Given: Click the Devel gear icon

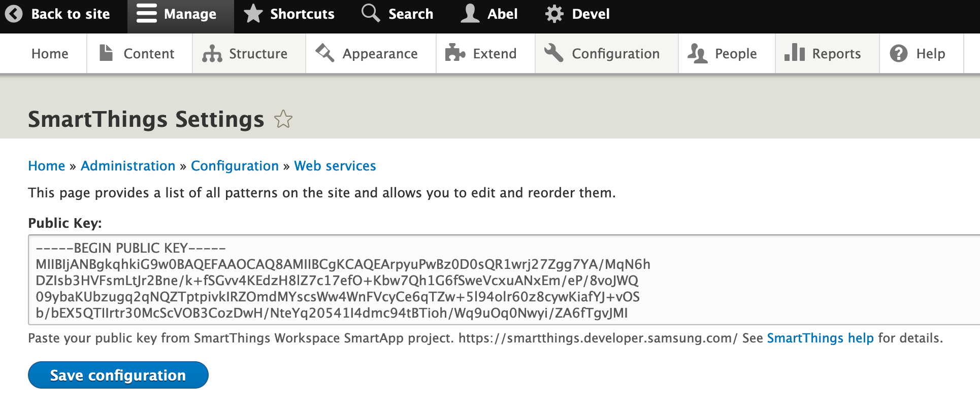Looking at the screenshot, I should (x=554, y=14).
